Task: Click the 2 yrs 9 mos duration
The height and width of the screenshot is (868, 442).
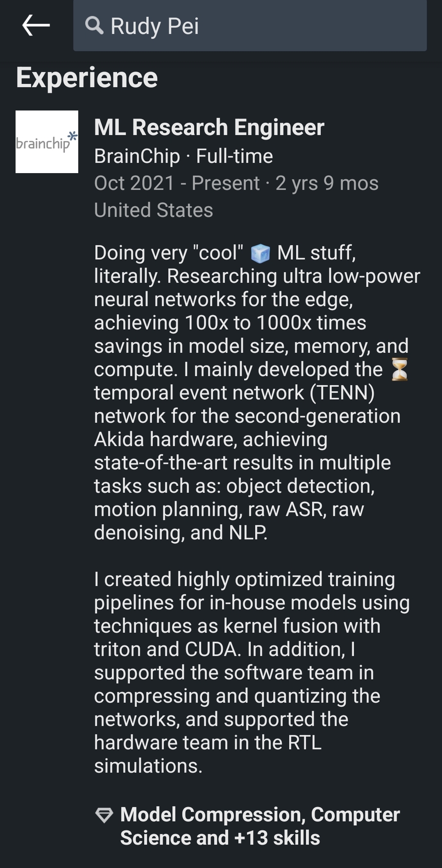Action: (327, 183)
